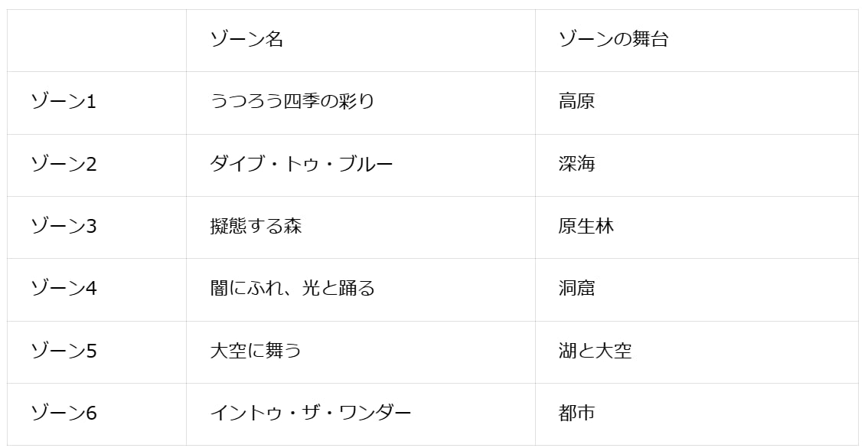Click the うつろう四季の彩り cell
868x448 pixels.
tap(292, 102)
